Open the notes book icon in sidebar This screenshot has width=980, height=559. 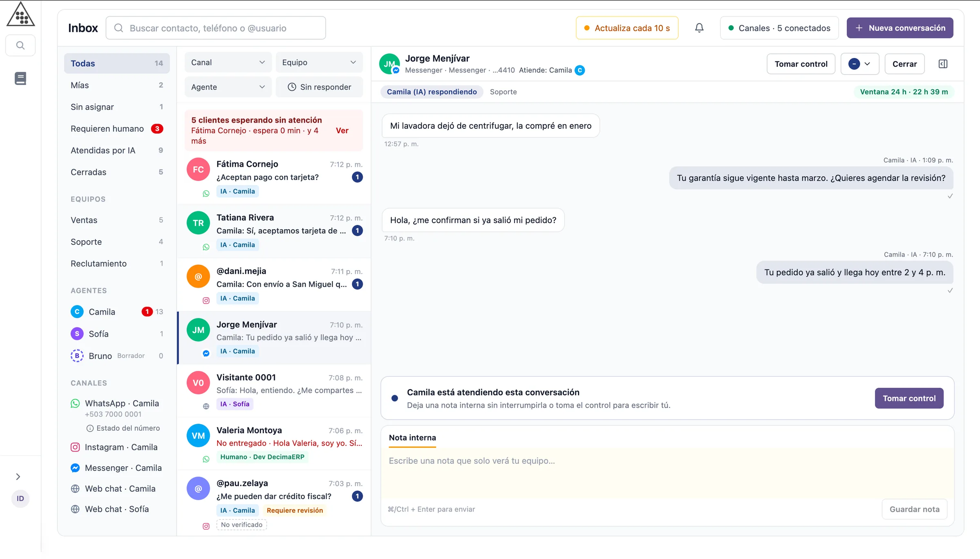(20, 78)
